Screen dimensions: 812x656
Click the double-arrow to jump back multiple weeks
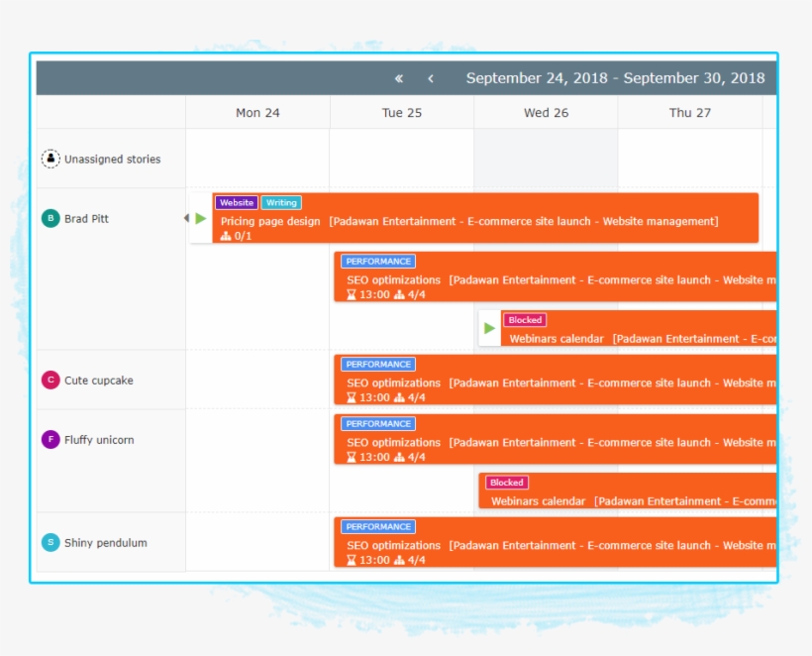pos(398,77)
